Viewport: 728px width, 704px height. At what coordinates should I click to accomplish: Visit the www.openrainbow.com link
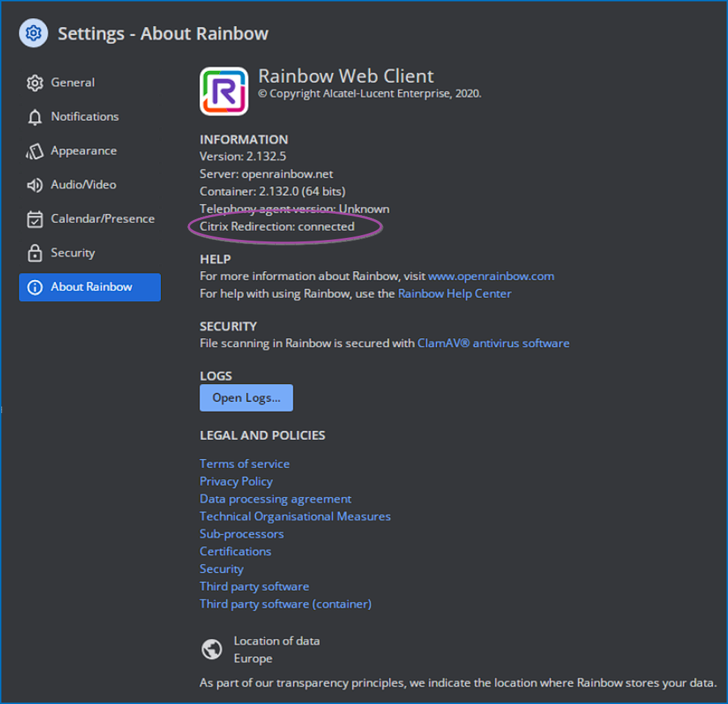[491, 276]
